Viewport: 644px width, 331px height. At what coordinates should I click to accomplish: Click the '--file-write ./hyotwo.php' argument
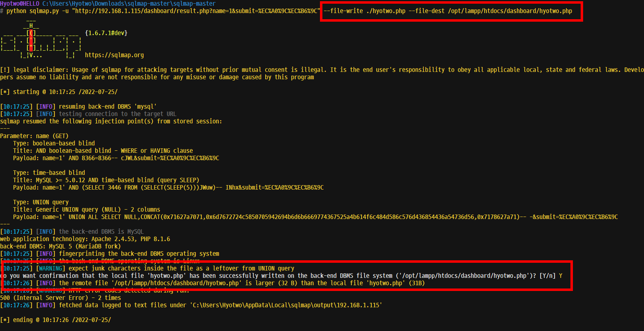tap(364, 11)
